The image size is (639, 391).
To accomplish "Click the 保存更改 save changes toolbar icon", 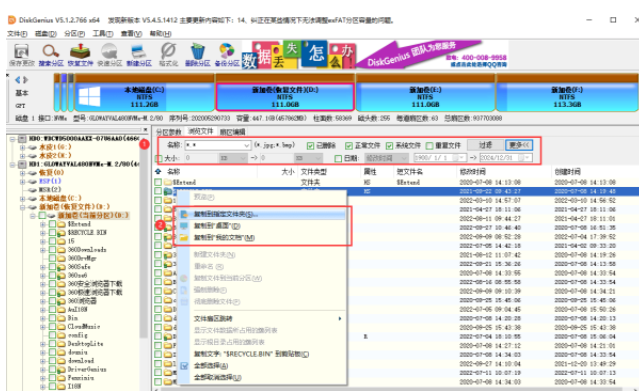I will [x=22, y=55].
